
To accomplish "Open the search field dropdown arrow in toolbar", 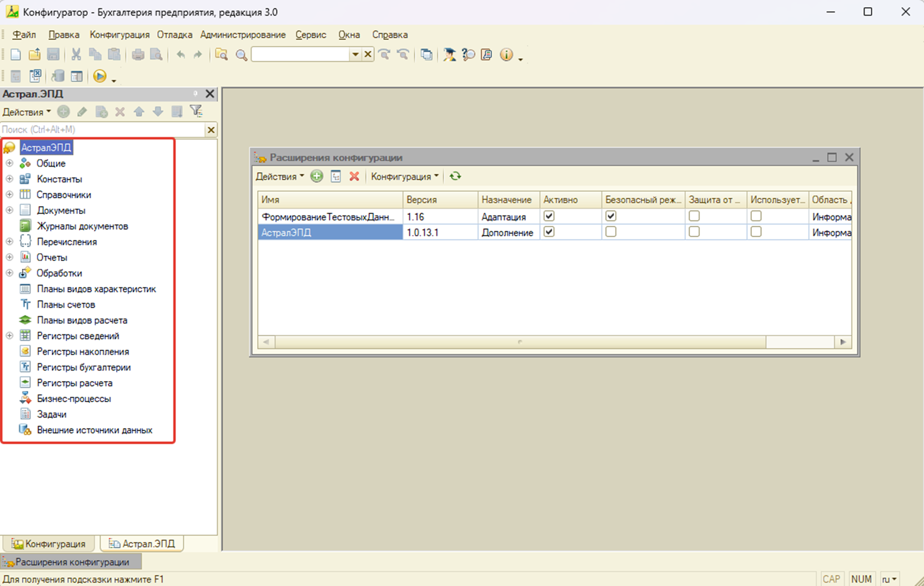I will (x=355, y=54).
